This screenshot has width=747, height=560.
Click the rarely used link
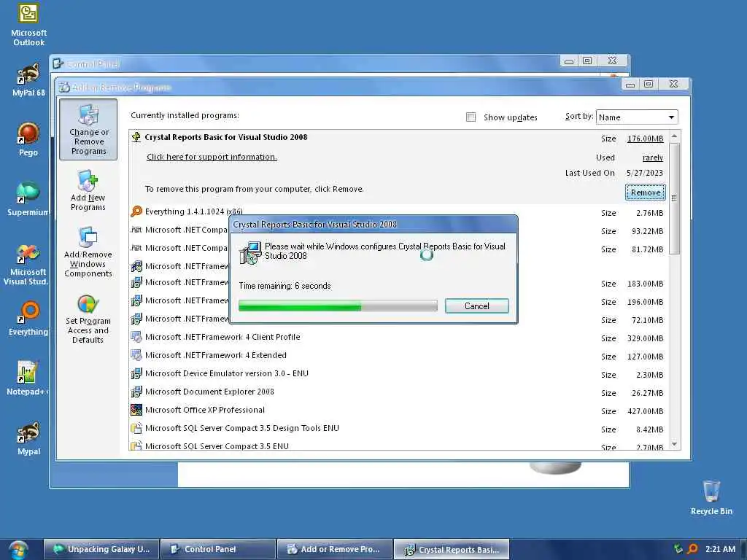click(653, 157)
